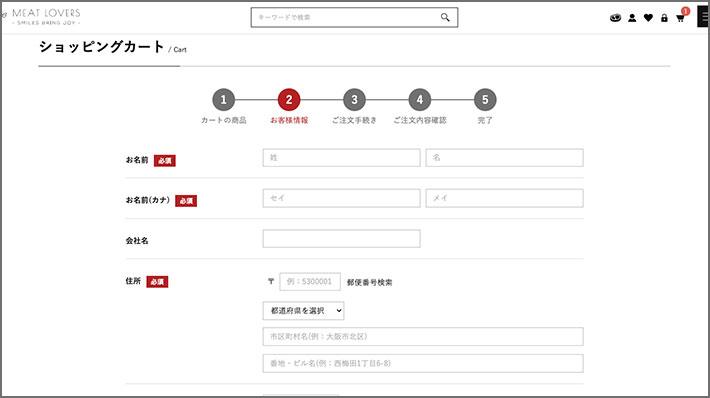The height and width of the screenshot is (398, 710).
Task: Focus the メイ kana field
Action: pos(504,198)
